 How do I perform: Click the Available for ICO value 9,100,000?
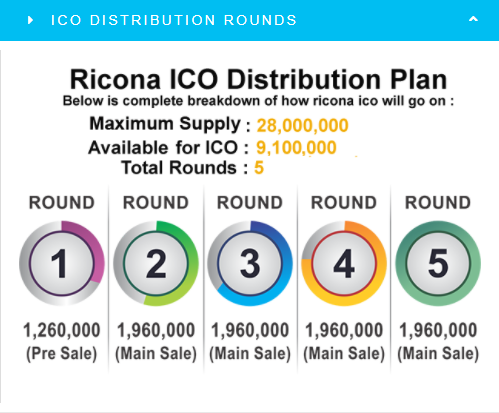(x=296, y=148)
